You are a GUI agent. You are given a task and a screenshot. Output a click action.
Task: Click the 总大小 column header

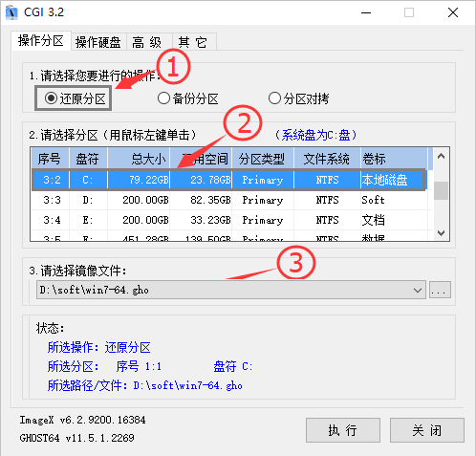pyautogui.click(x=139, y=159)
